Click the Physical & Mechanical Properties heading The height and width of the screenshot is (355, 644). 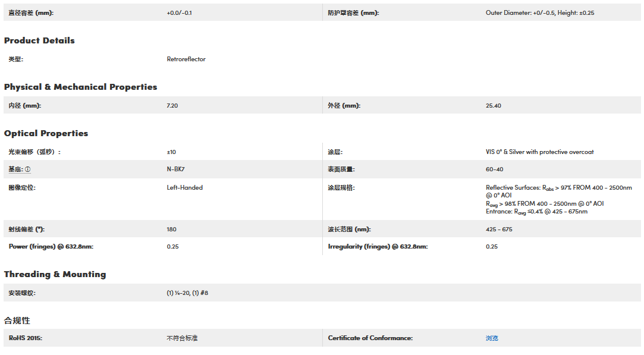click(x=80, y=87)
